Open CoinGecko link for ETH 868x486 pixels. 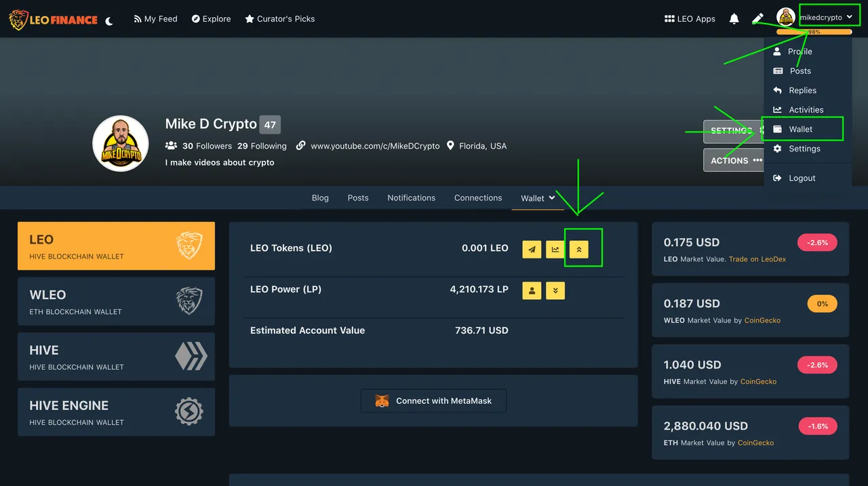pos(755,443)
